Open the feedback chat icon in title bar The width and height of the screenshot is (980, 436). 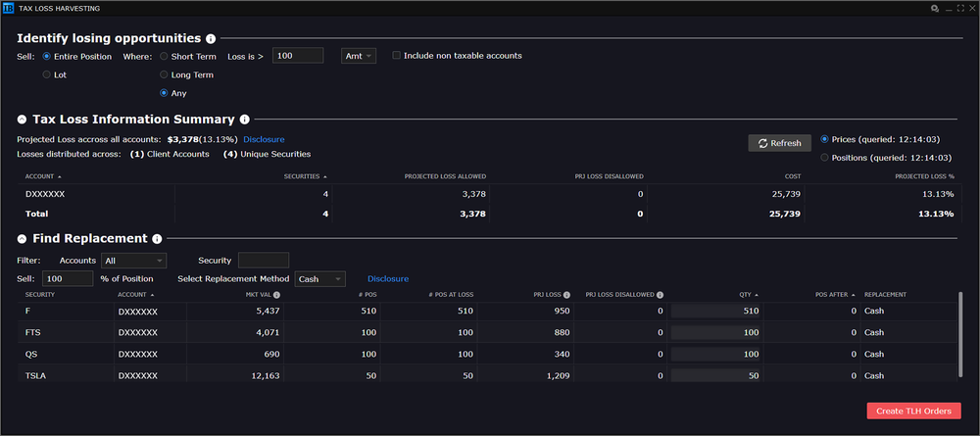[x=934, y=8]
